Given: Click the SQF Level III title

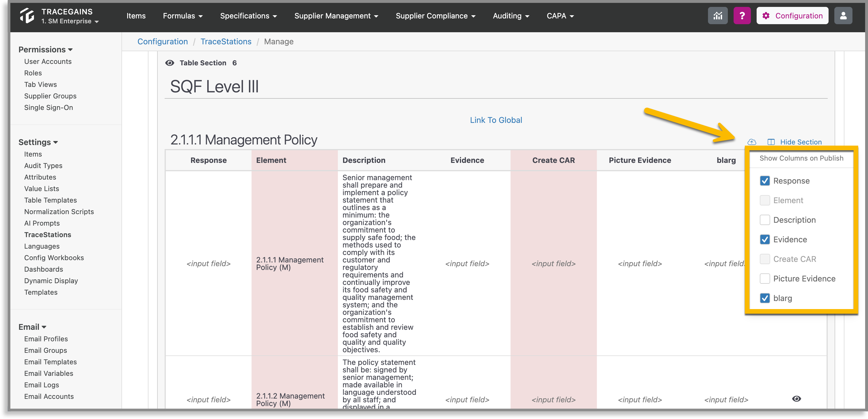Looking at the screenshot, I should 214,87.
